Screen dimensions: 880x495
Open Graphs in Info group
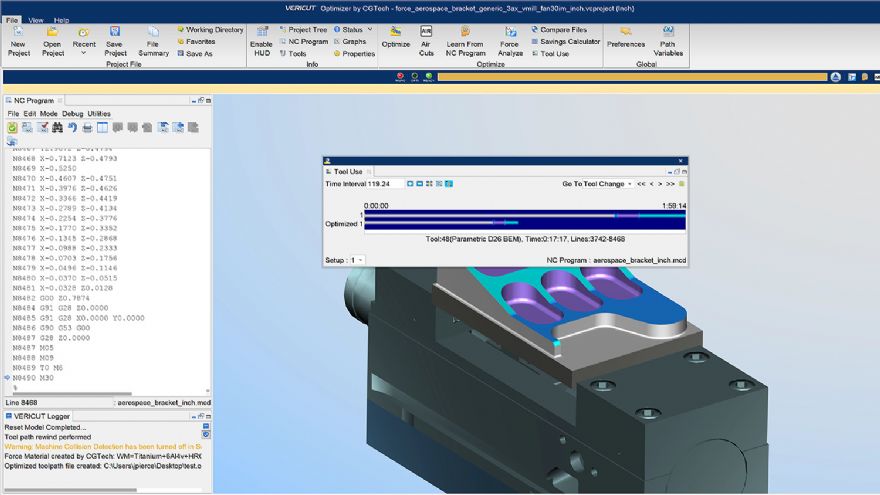pyautogui.click(x=350, y=42)
